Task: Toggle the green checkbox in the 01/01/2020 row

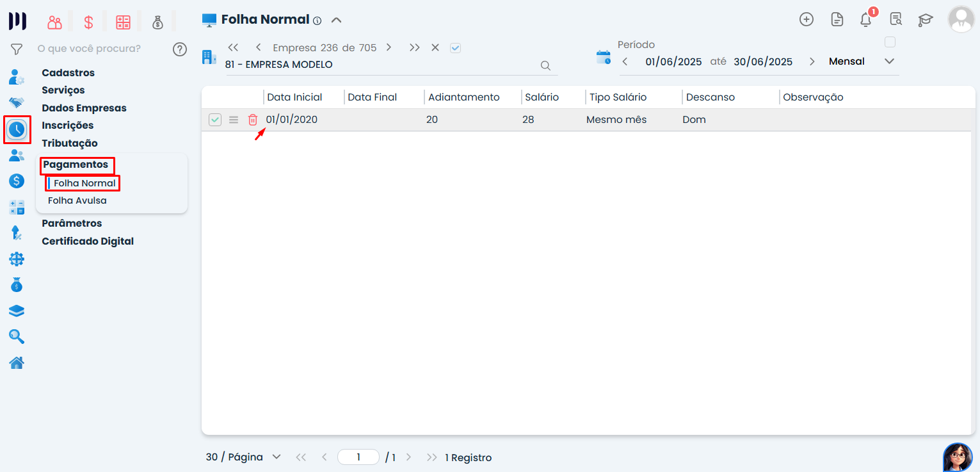Action: point(215,120)
